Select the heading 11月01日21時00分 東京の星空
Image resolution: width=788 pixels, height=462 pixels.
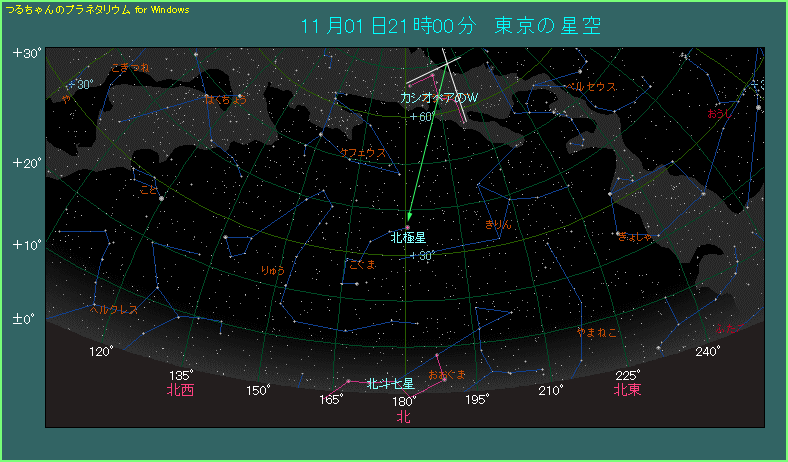click(x=451, y=26)
